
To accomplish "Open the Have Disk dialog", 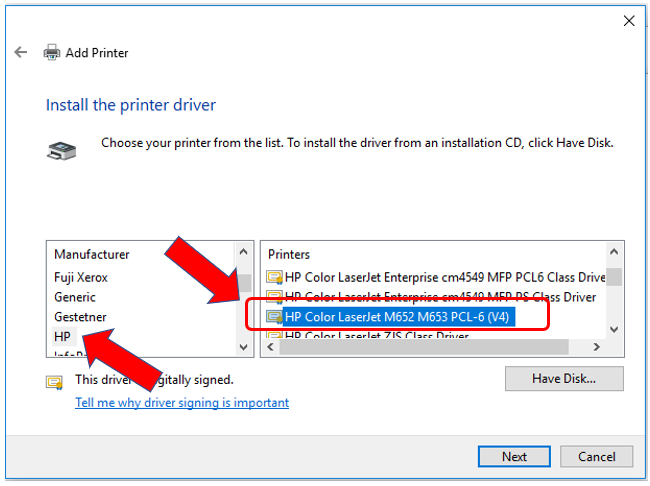I will (x=564, y=379).
